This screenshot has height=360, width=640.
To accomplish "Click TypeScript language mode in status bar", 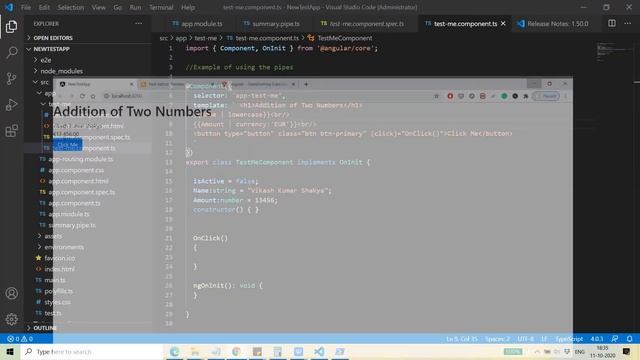I will [x=569, y=339].
